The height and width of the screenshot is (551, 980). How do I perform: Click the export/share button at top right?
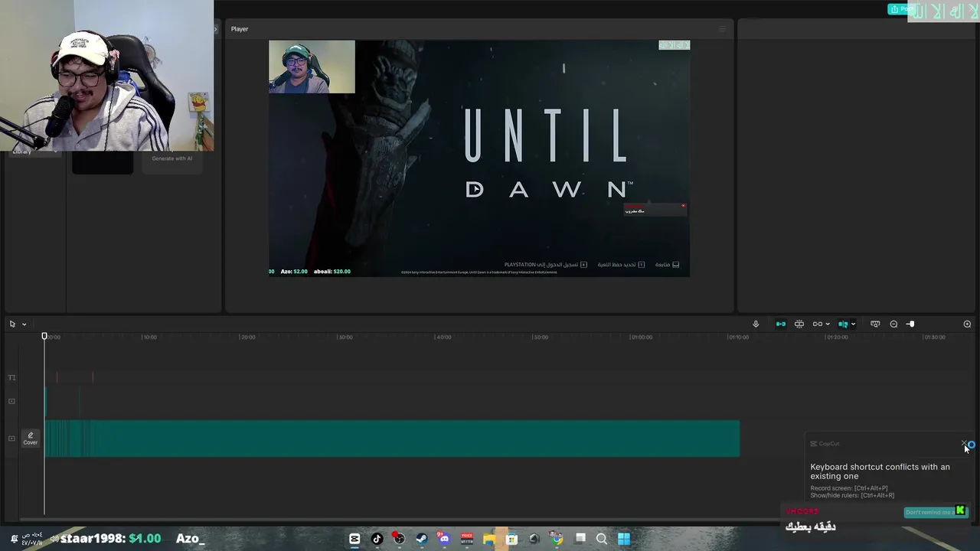(x=898, y=9)
